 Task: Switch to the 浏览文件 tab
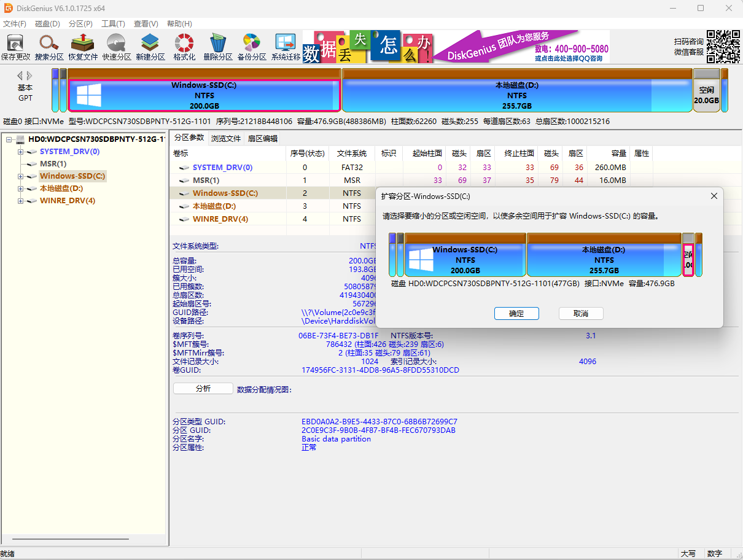click(226, 138)
